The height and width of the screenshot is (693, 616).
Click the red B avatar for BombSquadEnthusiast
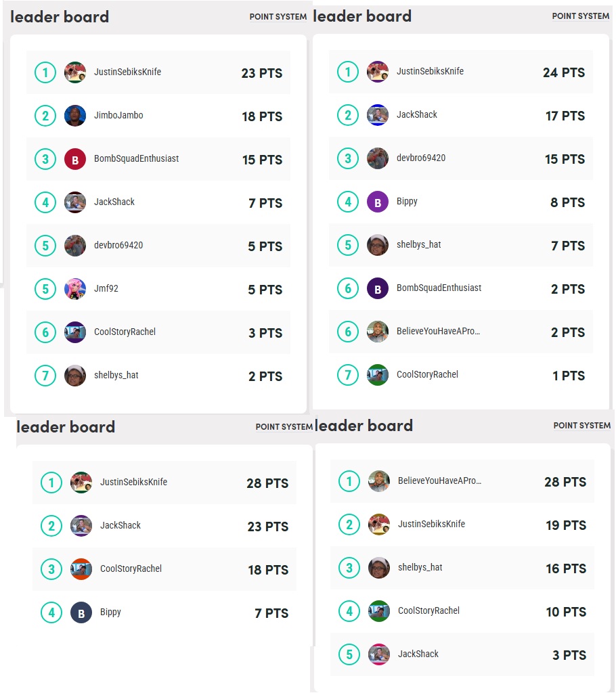pyautogui.click(x=75, y=159)
